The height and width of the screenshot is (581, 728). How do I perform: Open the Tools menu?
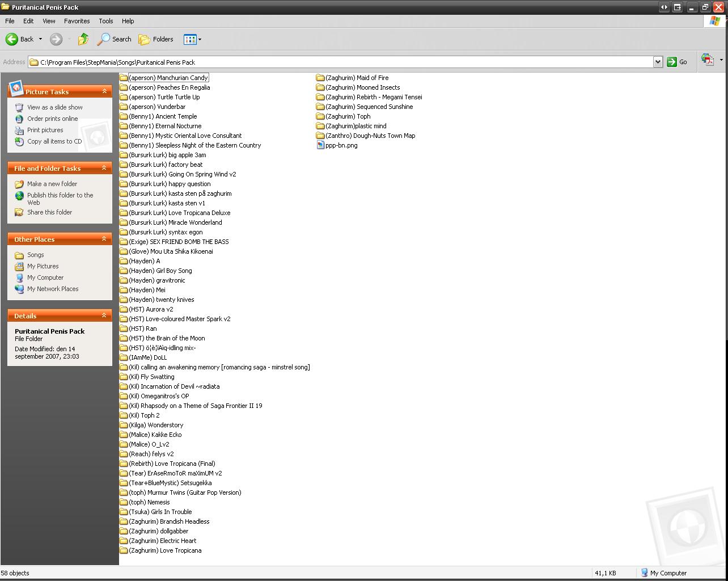click(106, 21)
